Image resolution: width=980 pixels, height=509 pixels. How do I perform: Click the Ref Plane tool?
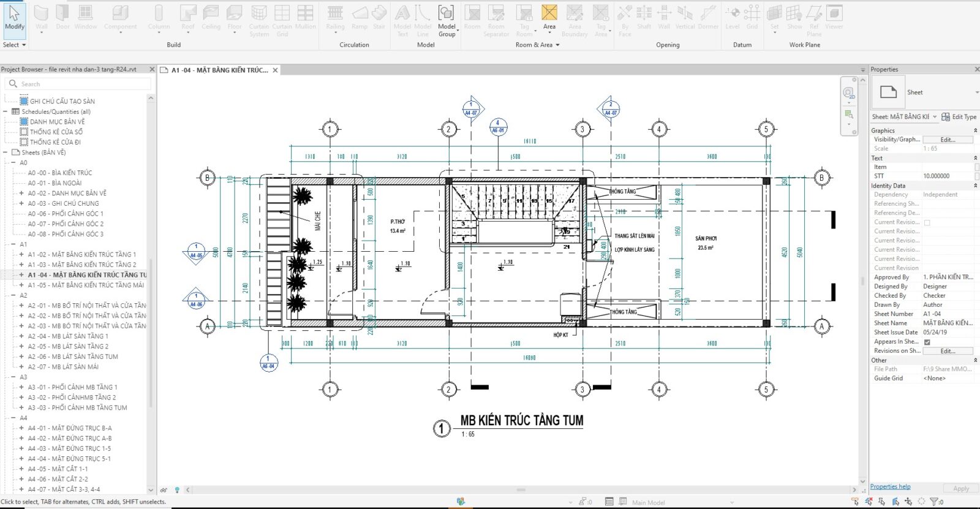(814, 21)
